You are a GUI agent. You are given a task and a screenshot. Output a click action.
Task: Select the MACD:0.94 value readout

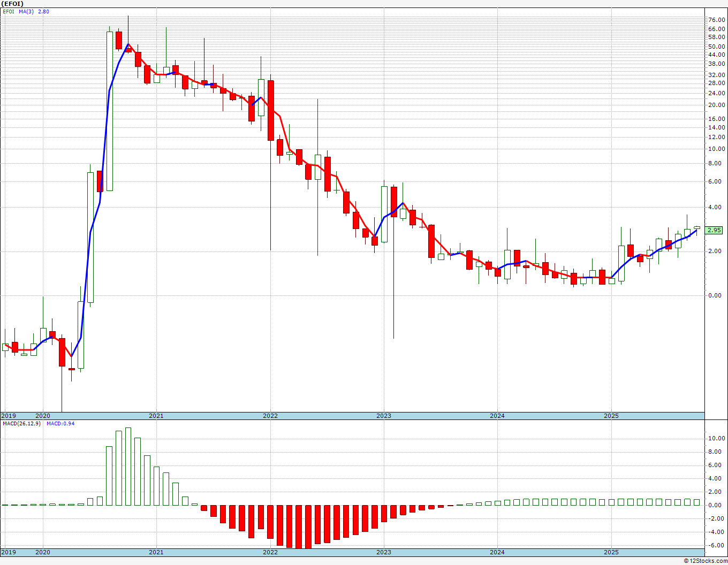pyautogui.click(x=60, y=424)
